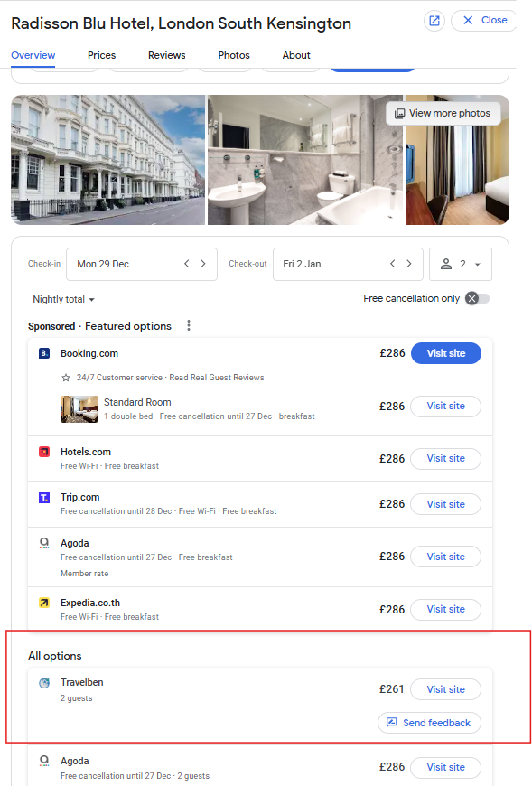Visit site for the Standard Room offer
This screenshot has width=532, height=786.
pyautogui.click(x=446, y=406)
